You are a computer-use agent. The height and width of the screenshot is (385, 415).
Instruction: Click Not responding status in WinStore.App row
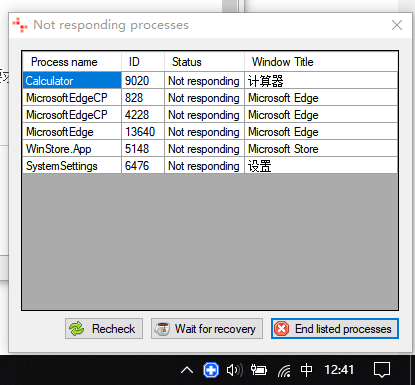(204, 149)
